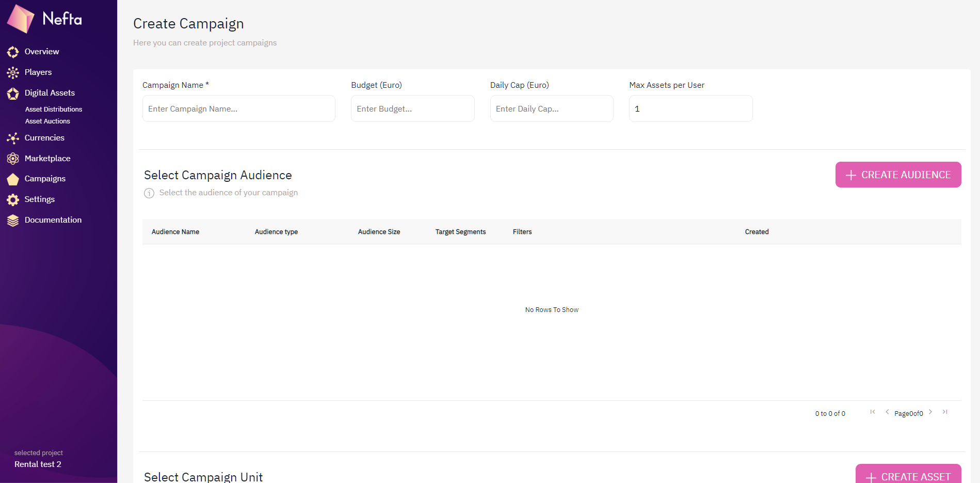Click the 'No Rows To Show' message
Image resolution: width=980 pixels, height=483 pixels.
pos(552,310)
